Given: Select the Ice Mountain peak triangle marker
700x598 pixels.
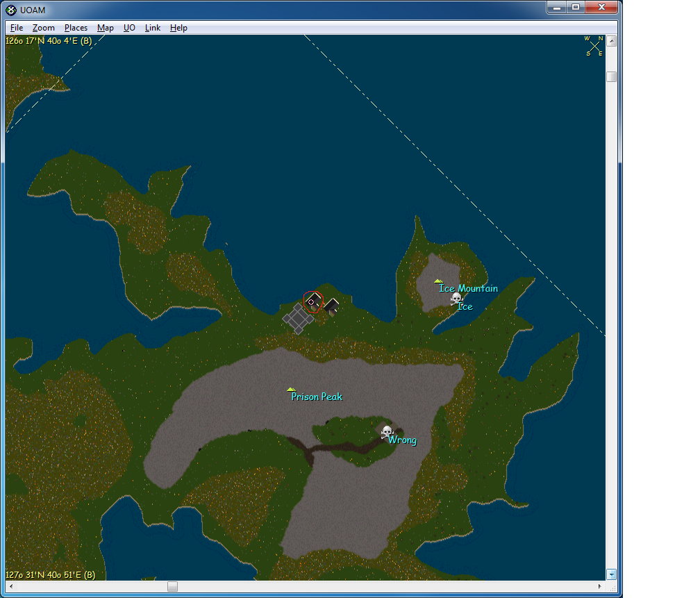Looking at the screenshot, I should (438, 281).
